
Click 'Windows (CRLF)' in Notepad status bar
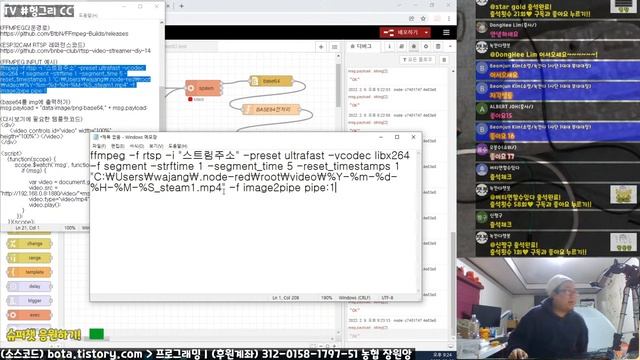coord(354,298)
